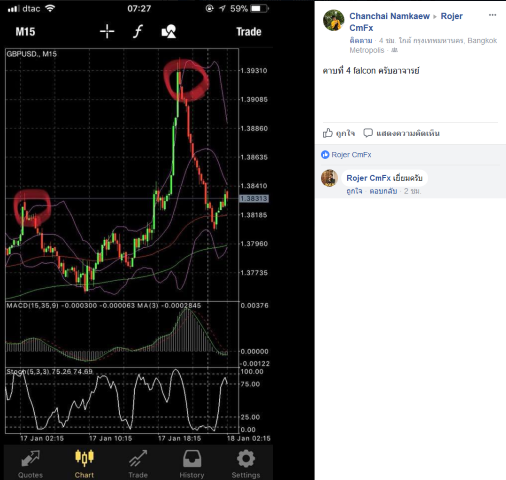The height and width of the screenshot is (480, 506).
Task: Open Rojer CmFx name in the comment
Action: pos(368,178)
